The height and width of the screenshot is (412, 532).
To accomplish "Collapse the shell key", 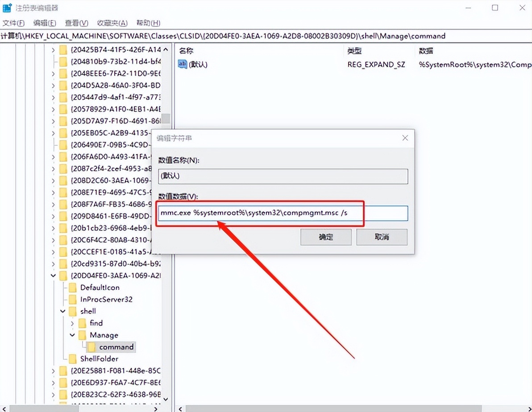I will [63, 311].
